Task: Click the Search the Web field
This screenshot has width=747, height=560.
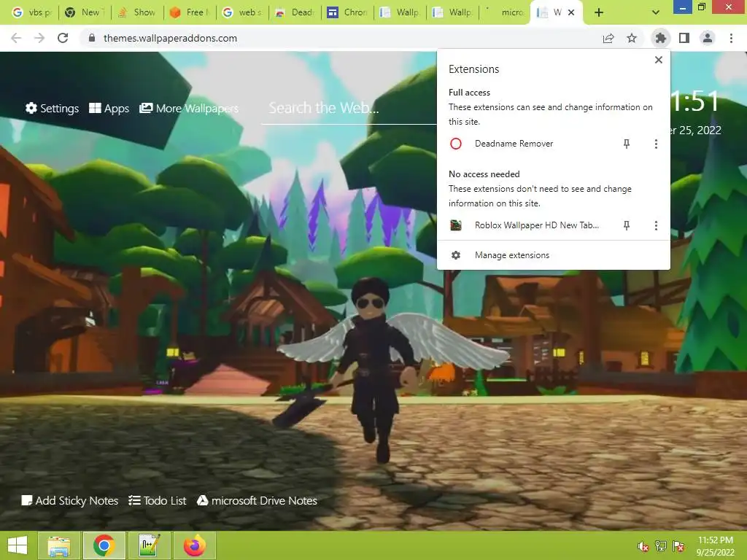Action: point(349,109)
